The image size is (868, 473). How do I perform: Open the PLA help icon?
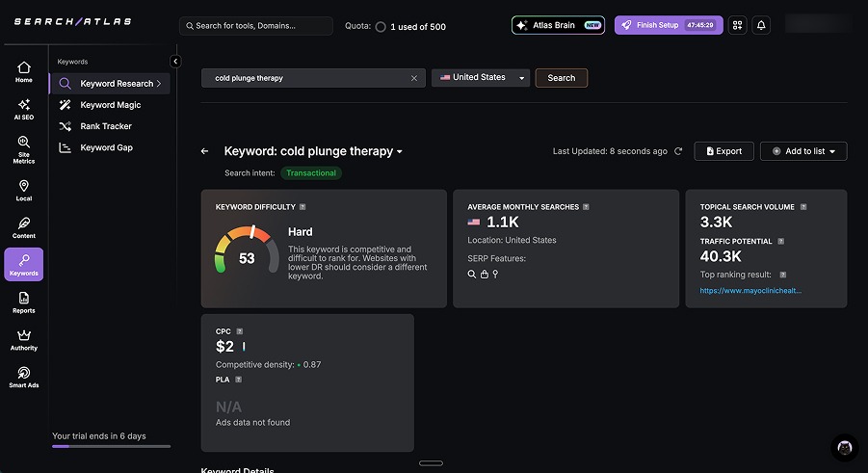click(x=239, y=380)
